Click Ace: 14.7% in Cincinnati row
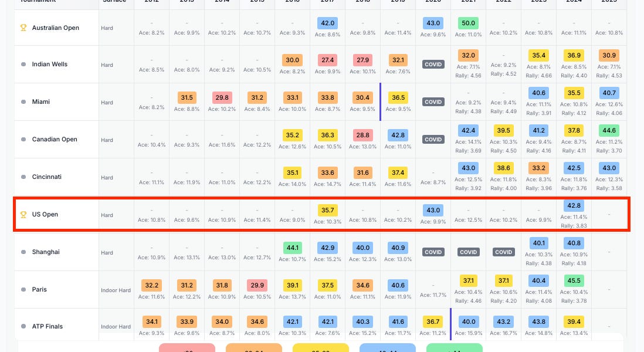 tap(327, 184)
